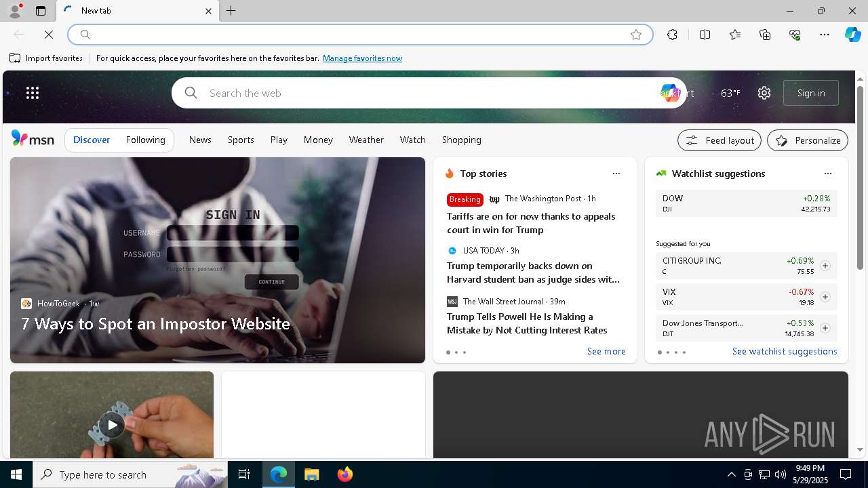Open the Watch section
Screen dimensions: 868x488
413,140
